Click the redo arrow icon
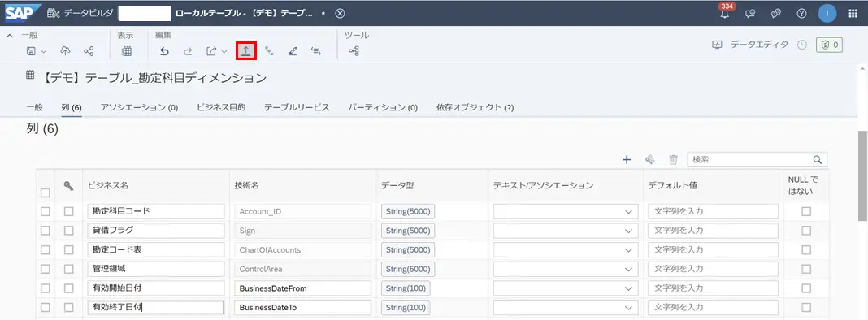Viewport: 868px width, 320px height. (188, 51)
